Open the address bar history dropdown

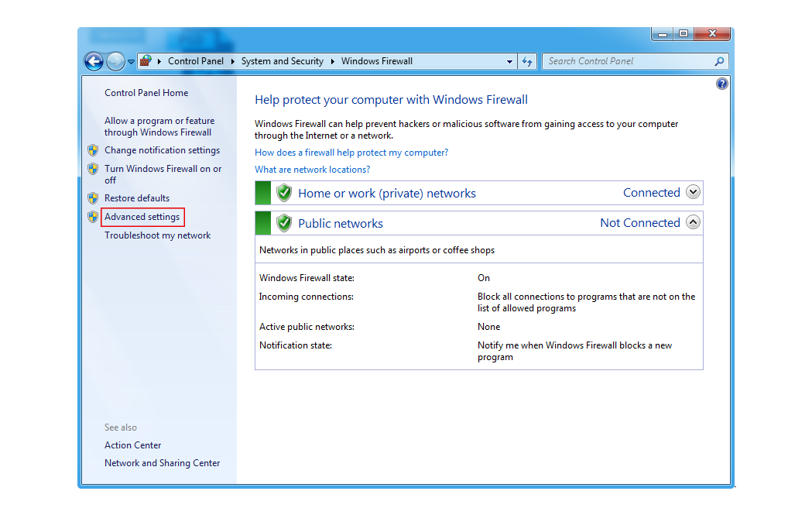coord(509,61)
